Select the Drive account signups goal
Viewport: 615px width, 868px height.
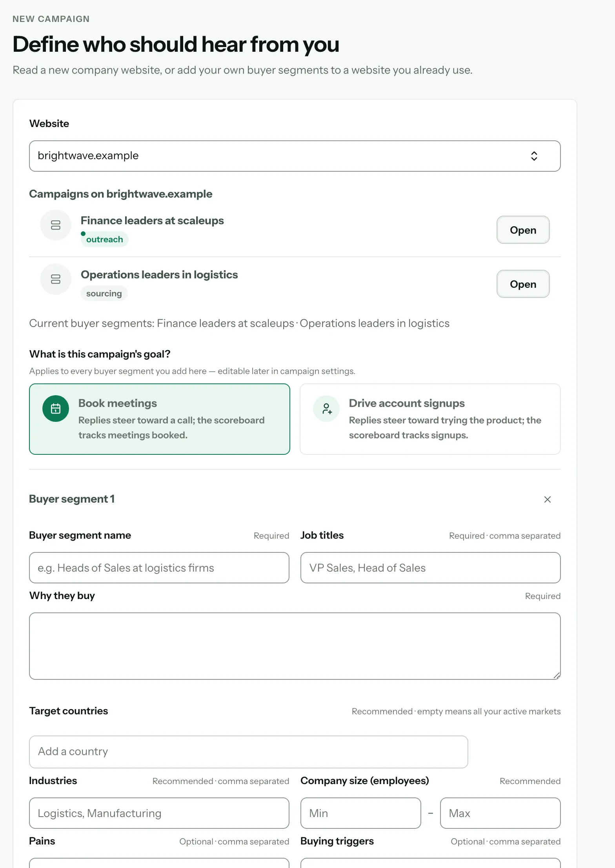tap(430, 419)
